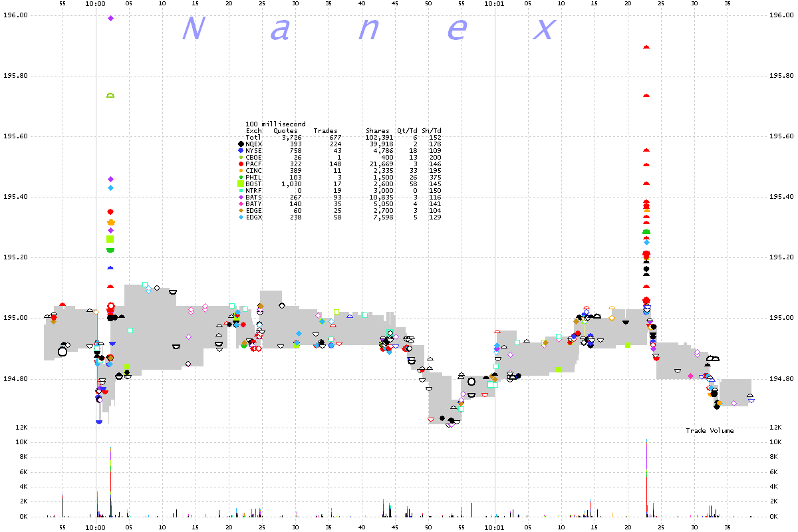Click the topmost red marker of second spike
The width and height of the screenshot is (798, 532).
[x=646, y=47]
